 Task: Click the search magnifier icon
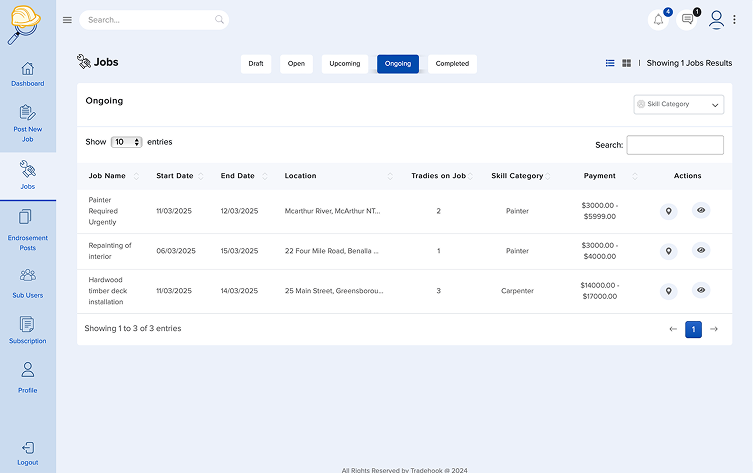(219, 20)
